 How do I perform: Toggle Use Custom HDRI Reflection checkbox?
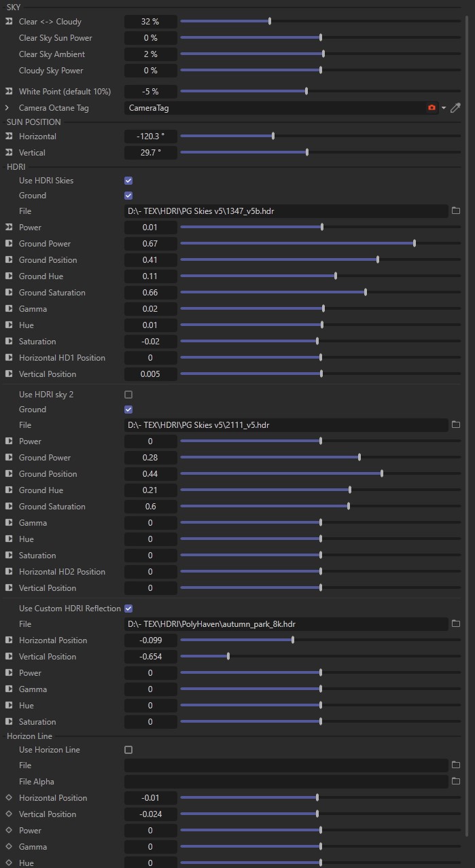(128, 609)
